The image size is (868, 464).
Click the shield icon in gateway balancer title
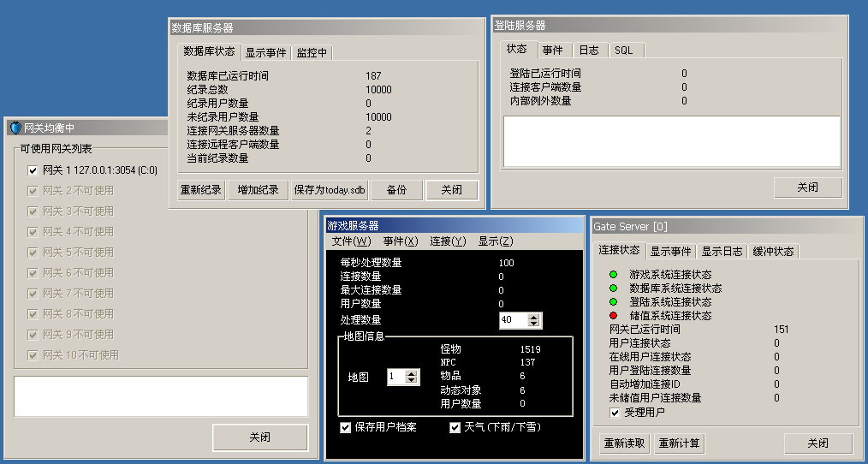point(15,128)
